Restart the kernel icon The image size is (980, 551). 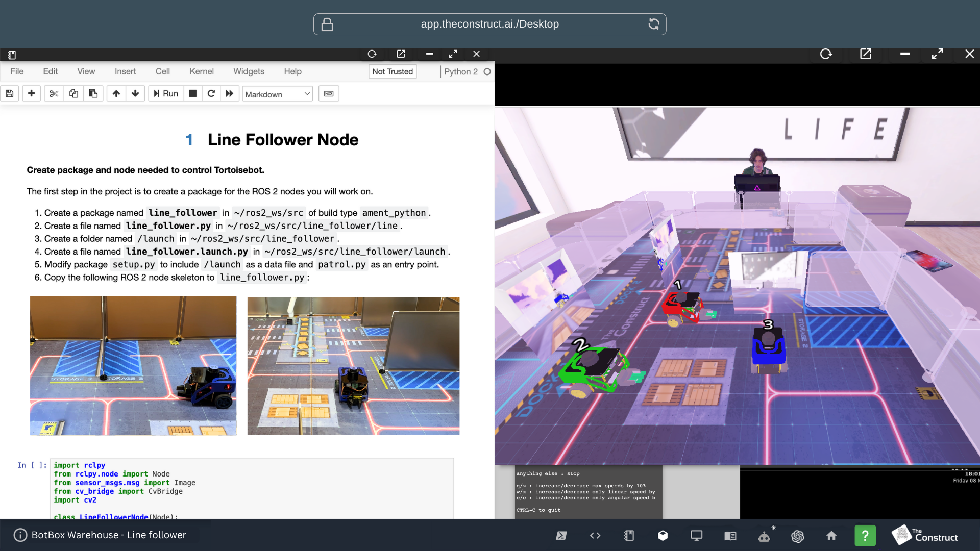point(211,94)
